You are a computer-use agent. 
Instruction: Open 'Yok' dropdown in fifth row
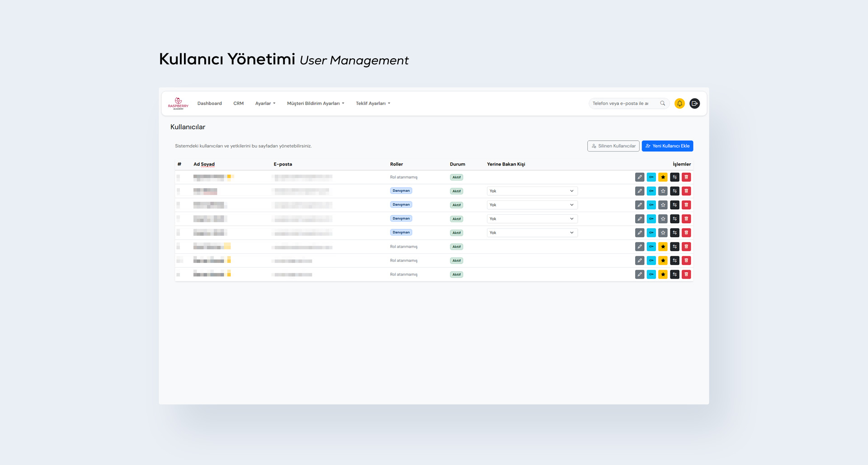point(532,233)
